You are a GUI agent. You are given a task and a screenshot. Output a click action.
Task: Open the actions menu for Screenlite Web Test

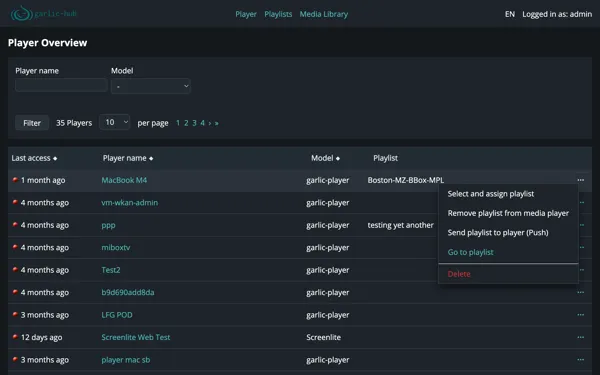580,338
